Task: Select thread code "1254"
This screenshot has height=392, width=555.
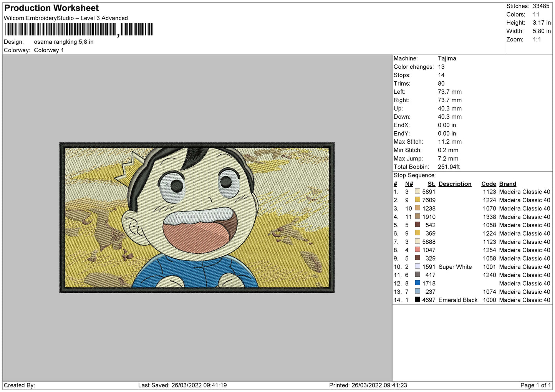Action: click(490, 250)
